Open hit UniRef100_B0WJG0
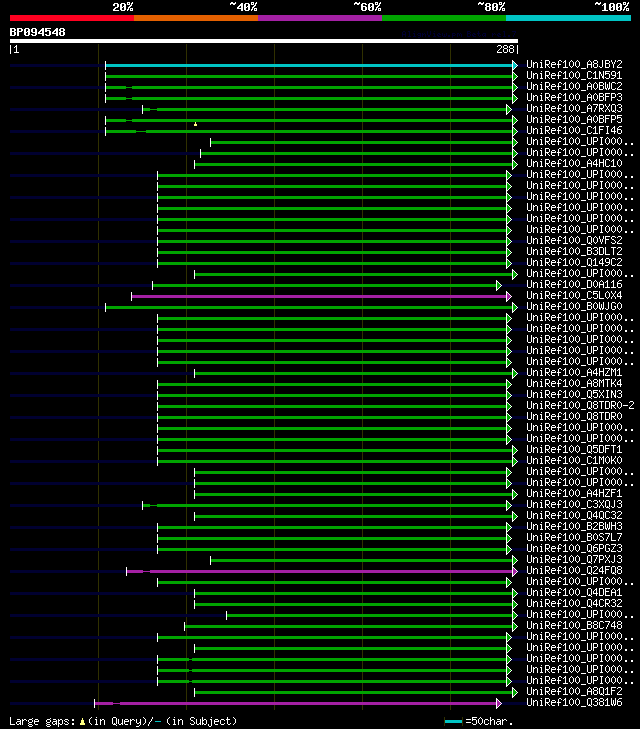The height and width of the screenshot is (729, 640). pyautogui.click(x=574, y=306)
